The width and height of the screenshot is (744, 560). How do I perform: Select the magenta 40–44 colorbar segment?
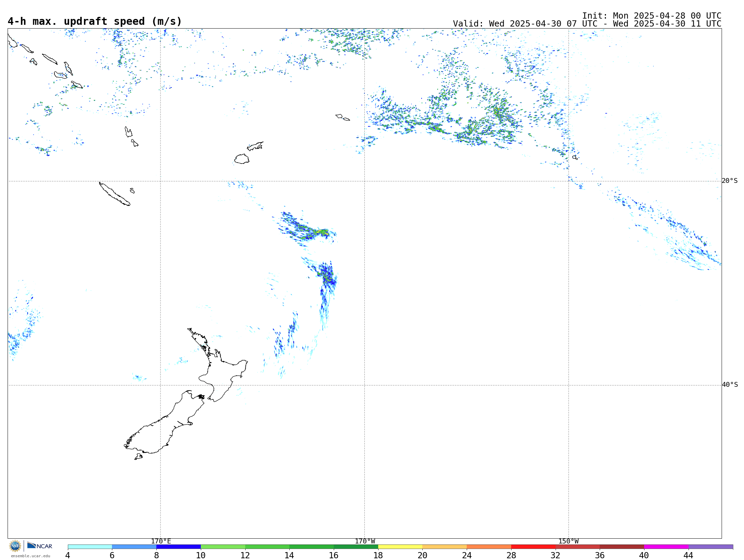coord(666,547)
